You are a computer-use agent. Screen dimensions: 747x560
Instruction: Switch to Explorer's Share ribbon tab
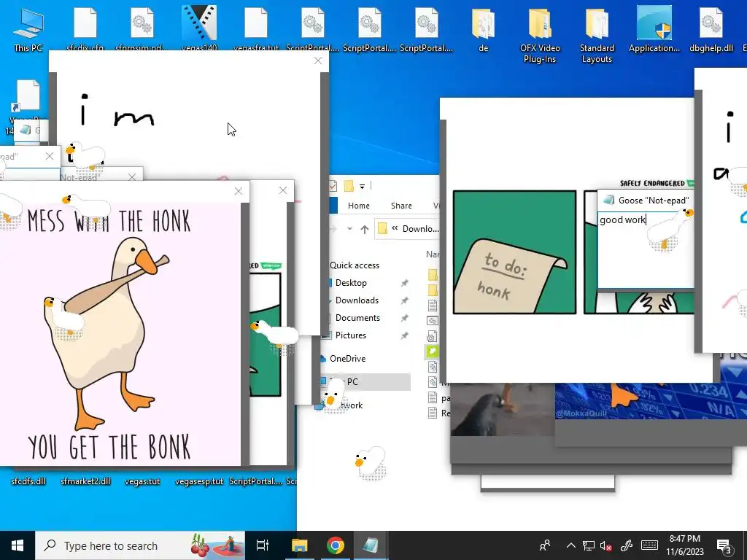(401, 206)
